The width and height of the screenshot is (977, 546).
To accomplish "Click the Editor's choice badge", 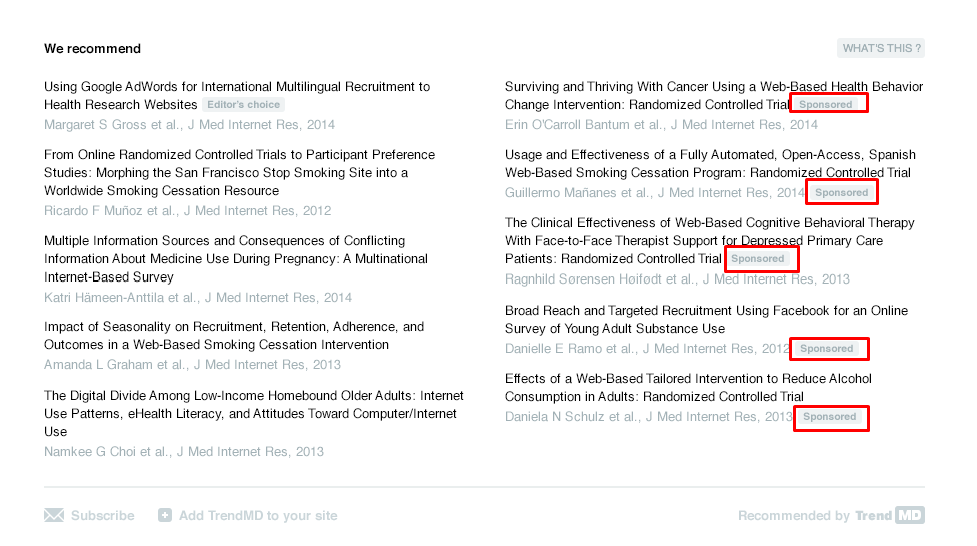I will click(244, 105).
